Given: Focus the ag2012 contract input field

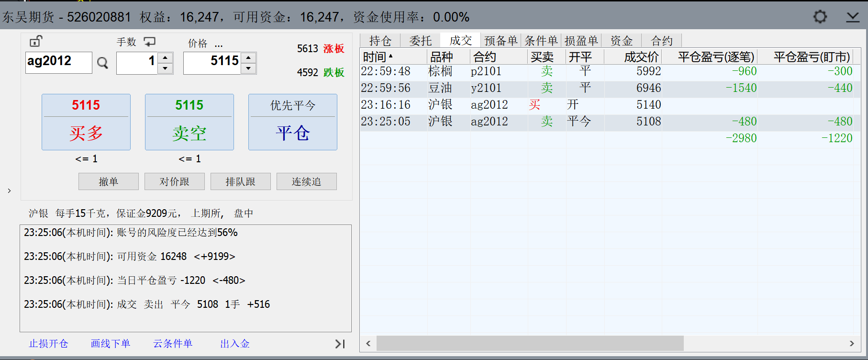Looking at the screenshot, I should (58, 63).
